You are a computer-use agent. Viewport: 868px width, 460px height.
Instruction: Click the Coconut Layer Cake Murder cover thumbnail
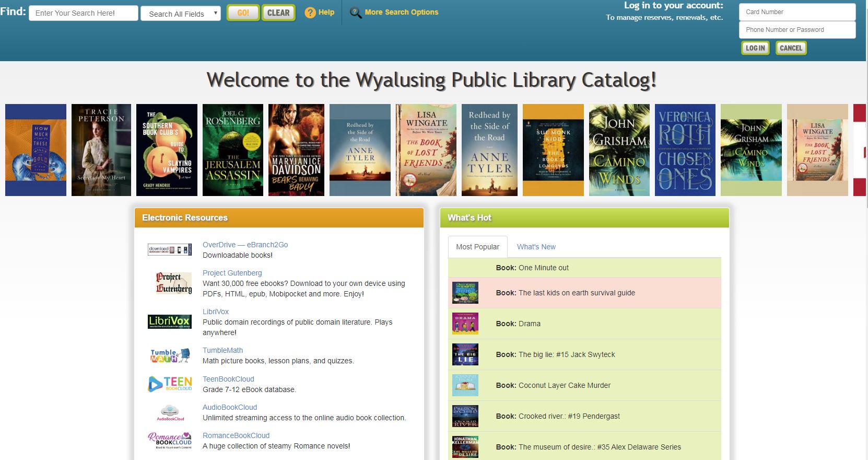465,385
